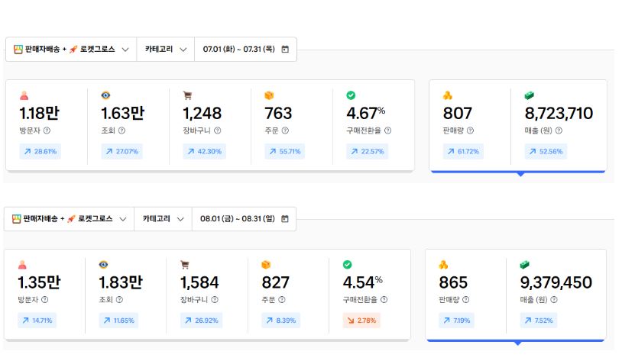Expand the 카테고리 dropdown in the August panel
This screenshot has height=364, width=635.
163,219
